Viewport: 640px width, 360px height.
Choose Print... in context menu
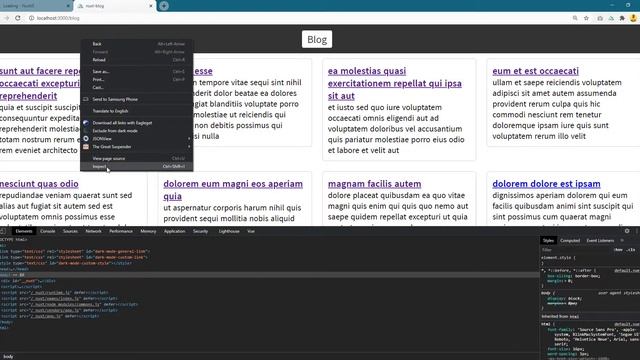137,80
